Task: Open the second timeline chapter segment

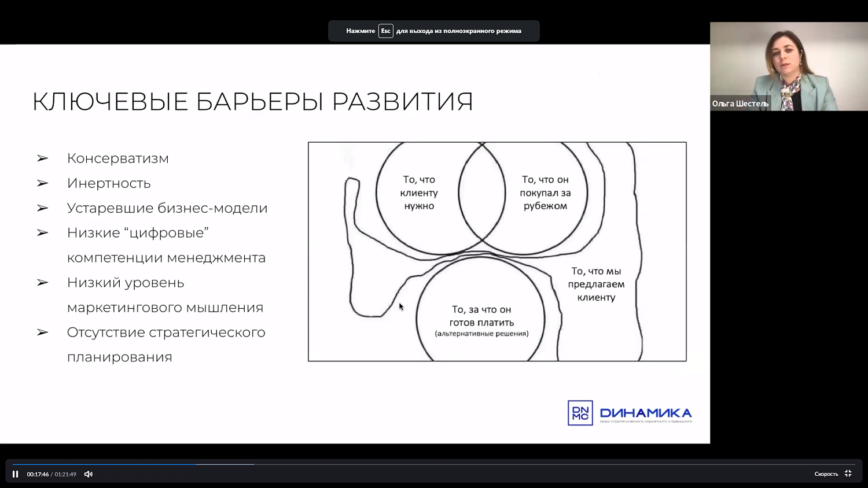Action: [226, 464]
